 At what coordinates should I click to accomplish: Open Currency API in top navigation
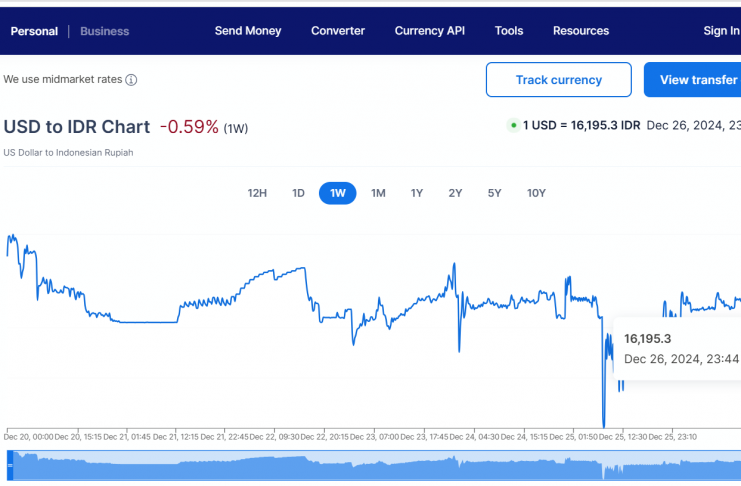(x=430, y=31)
